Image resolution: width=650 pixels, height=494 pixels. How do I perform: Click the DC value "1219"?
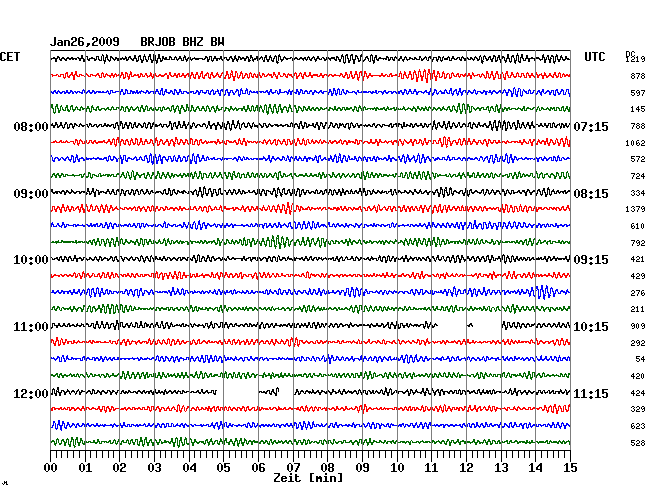point(635,59)
